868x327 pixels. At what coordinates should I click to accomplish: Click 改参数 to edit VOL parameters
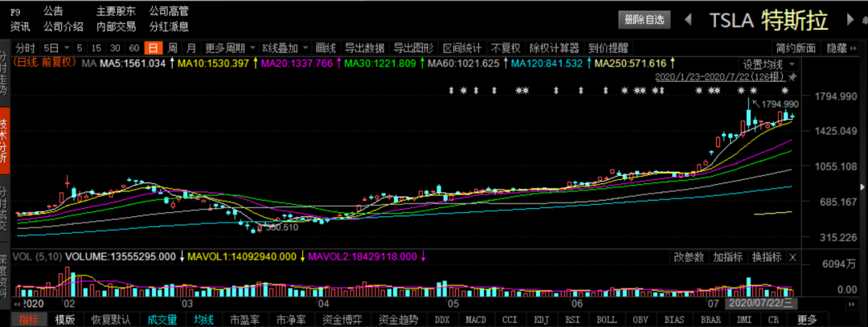pos(689,257)
